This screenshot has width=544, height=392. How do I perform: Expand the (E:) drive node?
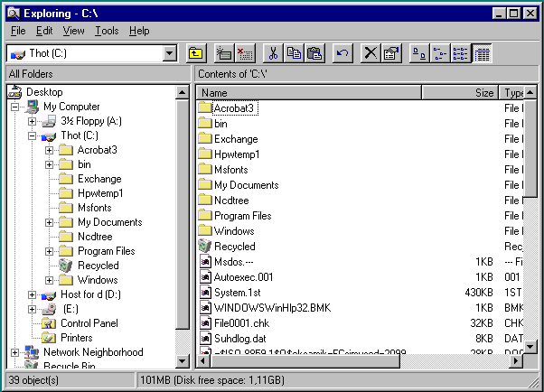32,309
